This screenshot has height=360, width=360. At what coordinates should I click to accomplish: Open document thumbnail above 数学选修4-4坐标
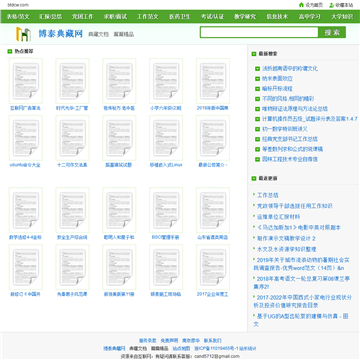pos(26,210)
